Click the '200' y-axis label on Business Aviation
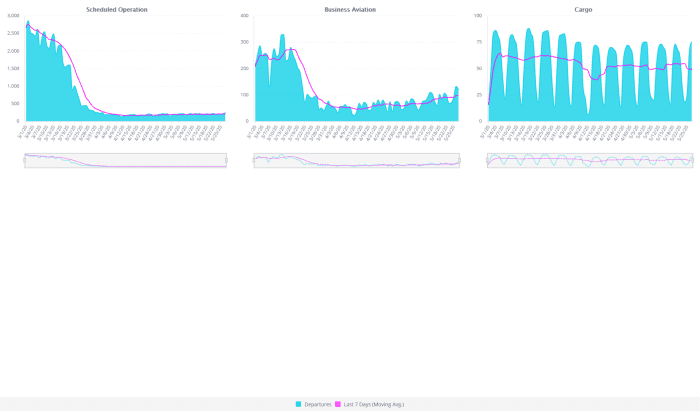This screenshot has height=411, width=700. click(x=244, y=68)
